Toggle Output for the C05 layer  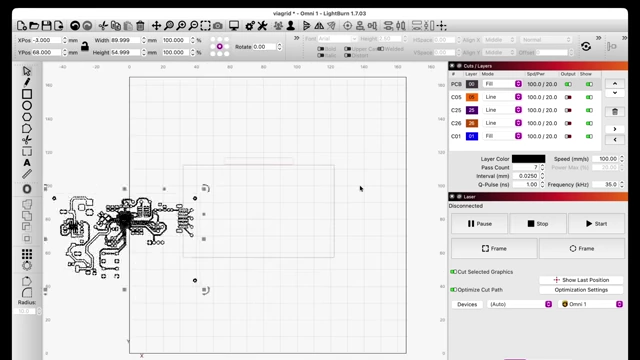coord(568,97)
